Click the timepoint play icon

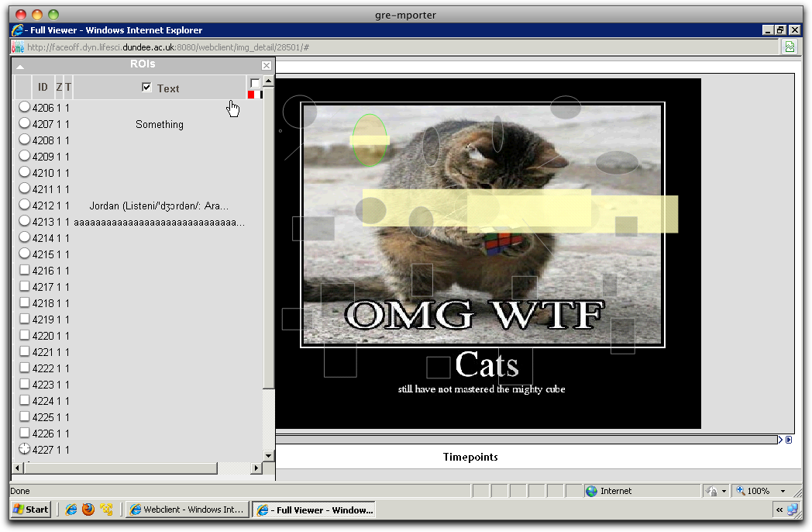pyautogui.click(x=789, y=440)
